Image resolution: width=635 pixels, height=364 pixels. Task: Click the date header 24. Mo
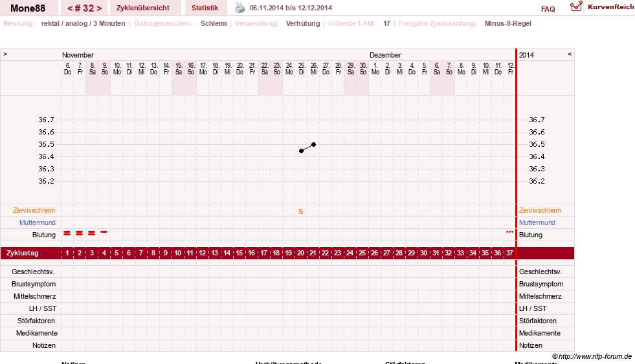point(289,69)
